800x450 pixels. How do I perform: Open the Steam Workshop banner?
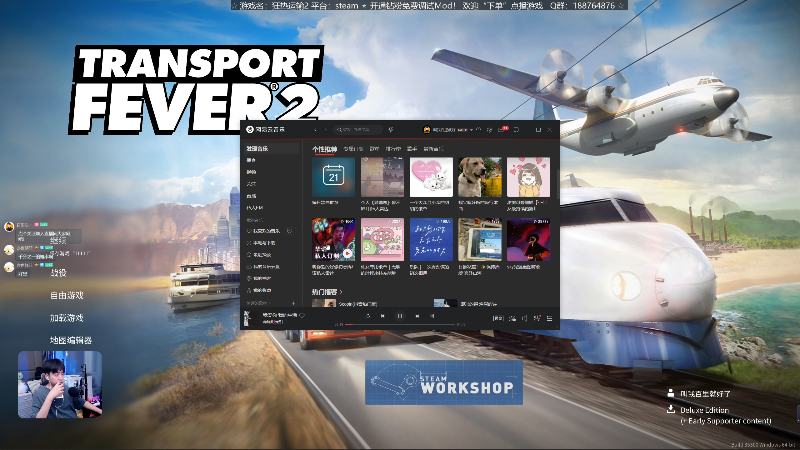click(x=444, y=383)
